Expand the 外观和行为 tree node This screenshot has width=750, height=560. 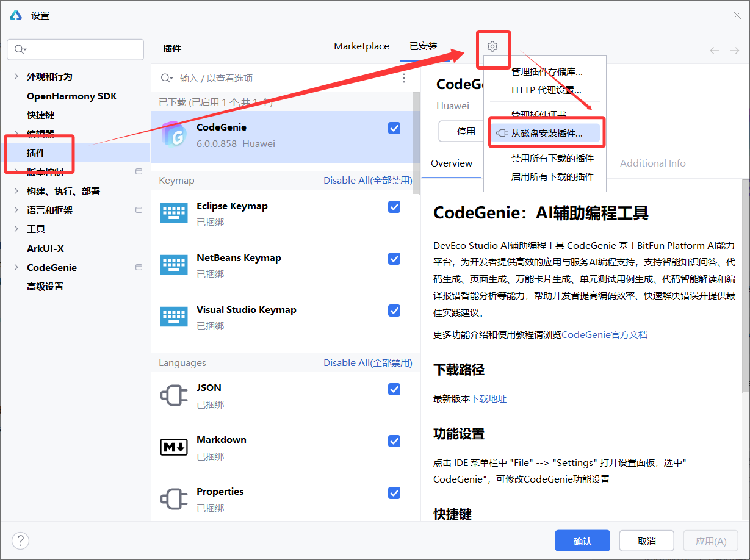(16, 76)
